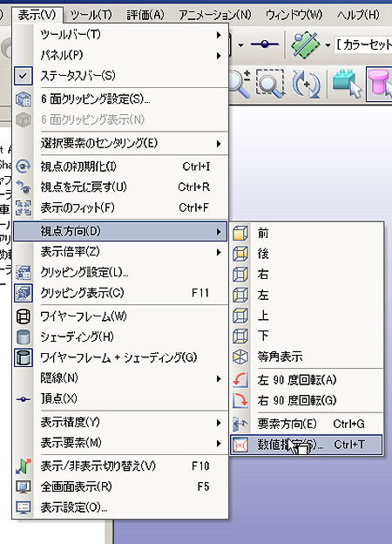
Task: Click the blue block selection toolbar icon
Action: (x=347, y=84)
